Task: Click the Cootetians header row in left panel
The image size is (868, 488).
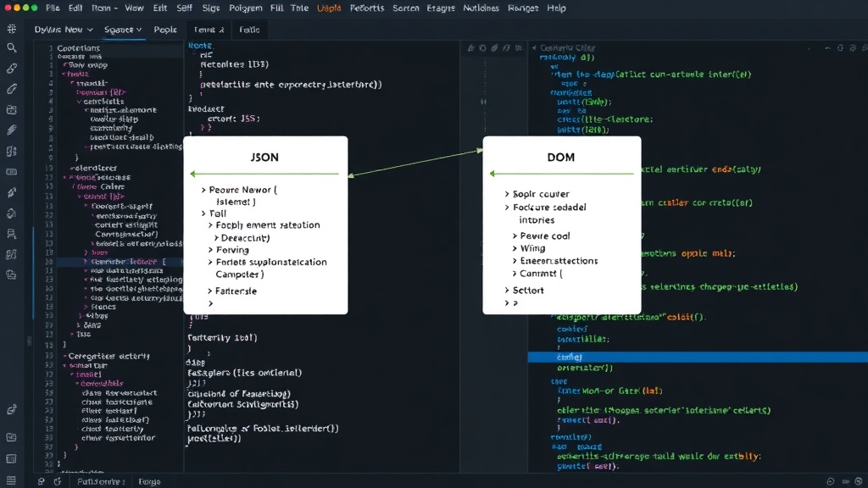Action: click(79, 48)
